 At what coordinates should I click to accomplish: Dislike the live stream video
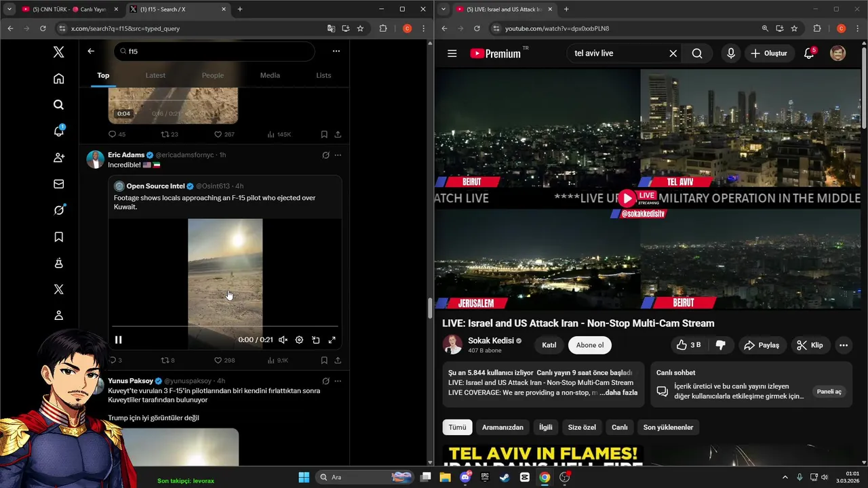click(721, 345)
